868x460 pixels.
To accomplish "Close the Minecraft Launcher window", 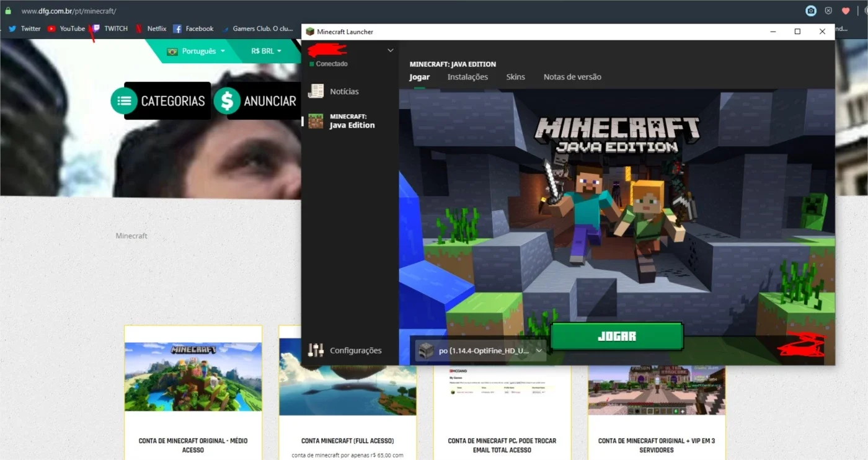I will (x=822, y=32).
